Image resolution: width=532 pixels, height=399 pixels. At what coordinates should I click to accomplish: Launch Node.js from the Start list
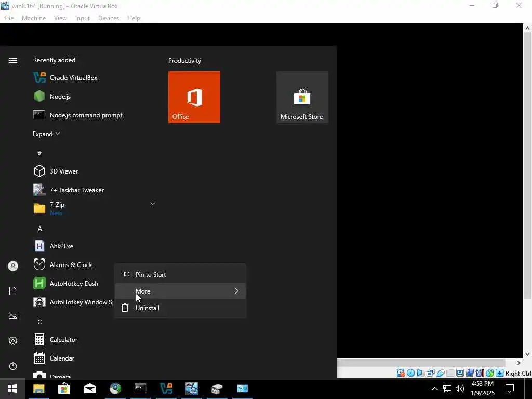52,96
